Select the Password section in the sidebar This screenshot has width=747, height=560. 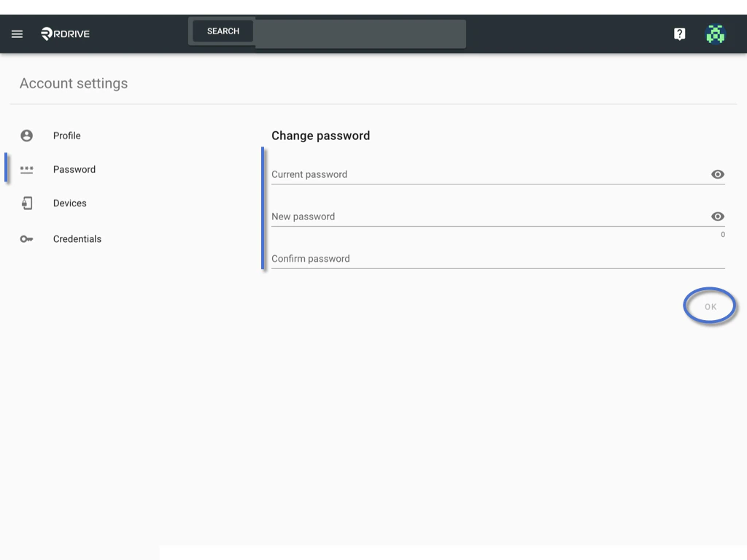tap(74, 169)
